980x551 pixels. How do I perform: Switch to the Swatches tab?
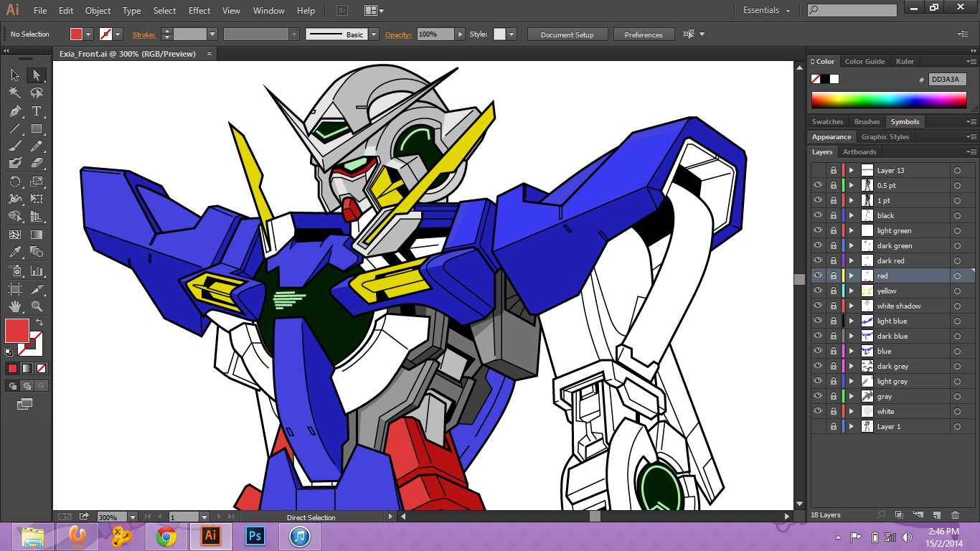pos(827,121)
